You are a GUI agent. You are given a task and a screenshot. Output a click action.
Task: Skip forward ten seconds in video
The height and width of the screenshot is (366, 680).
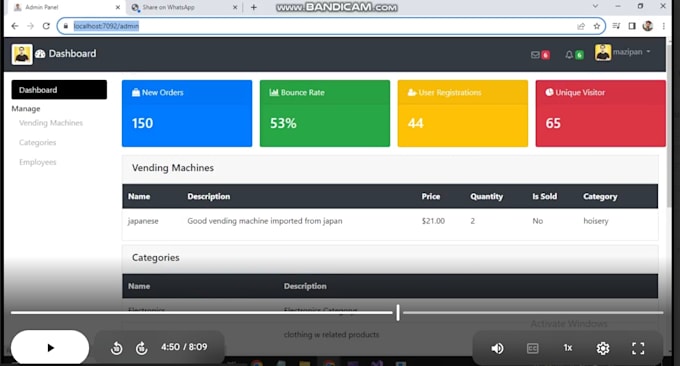tap(141, 348)
